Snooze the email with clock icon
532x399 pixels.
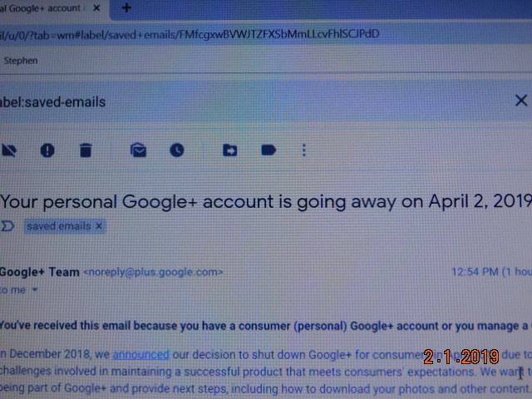point(177,150)
